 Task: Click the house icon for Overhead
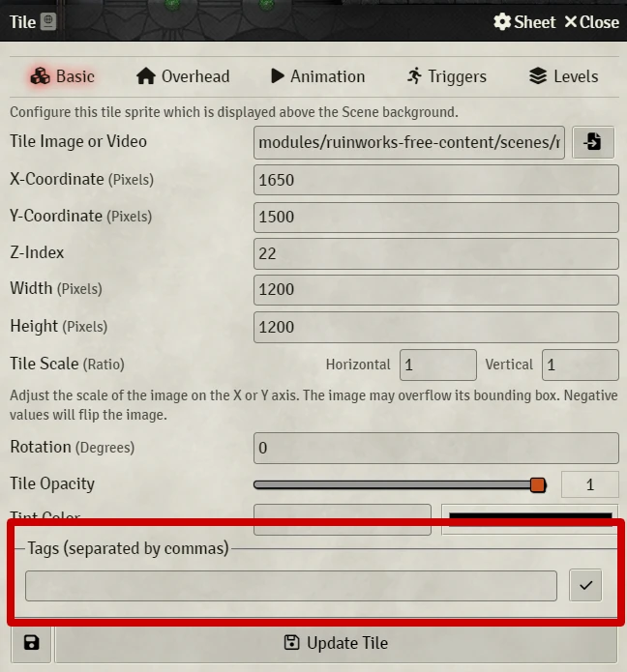point(146,76)
